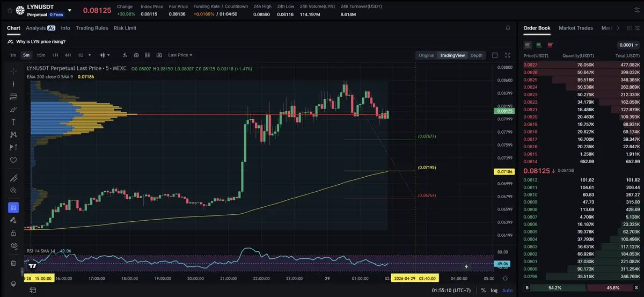644x297 pixels.
Task: Select the ruler measure tool
Action: (13, 178)
